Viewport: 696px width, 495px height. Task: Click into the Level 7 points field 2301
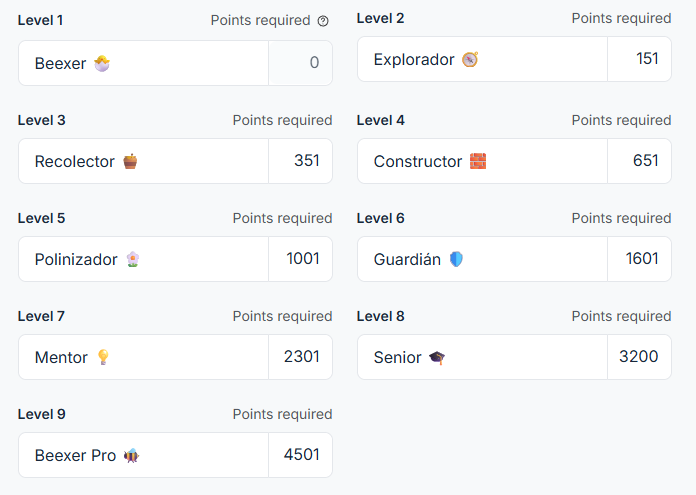[301, 357]
